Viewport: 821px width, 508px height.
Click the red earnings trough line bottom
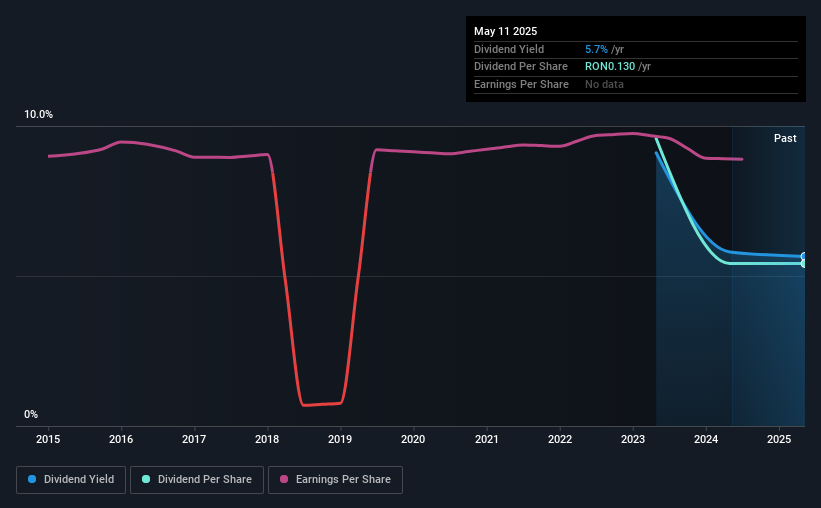click(x=322, y=404)
